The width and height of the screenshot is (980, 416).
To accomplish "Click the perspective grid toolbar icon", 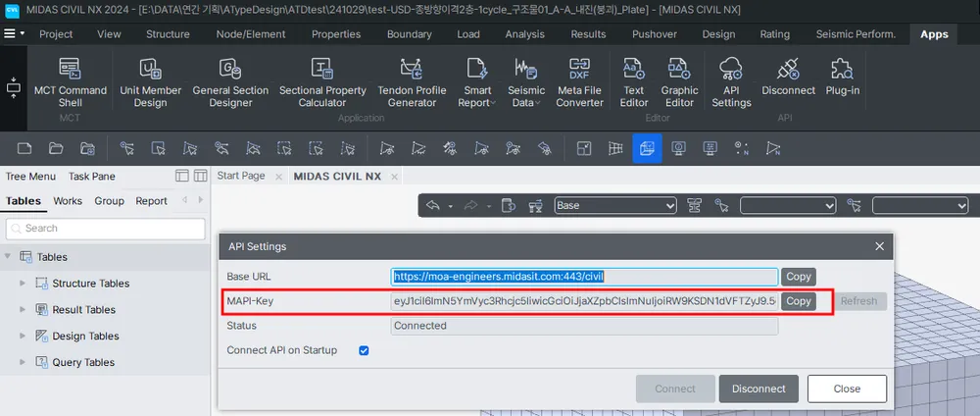I will click(x=615, y=148).
